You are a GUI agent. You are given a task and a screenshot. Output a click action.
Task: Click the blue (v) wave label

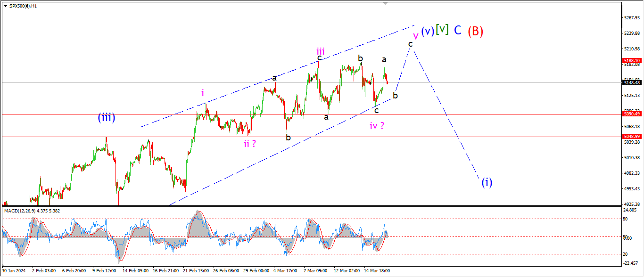[427, 31]
